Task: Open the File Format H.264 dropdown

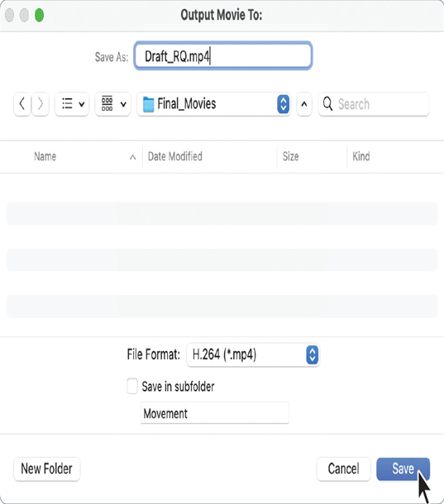Action: click(253, 354)
